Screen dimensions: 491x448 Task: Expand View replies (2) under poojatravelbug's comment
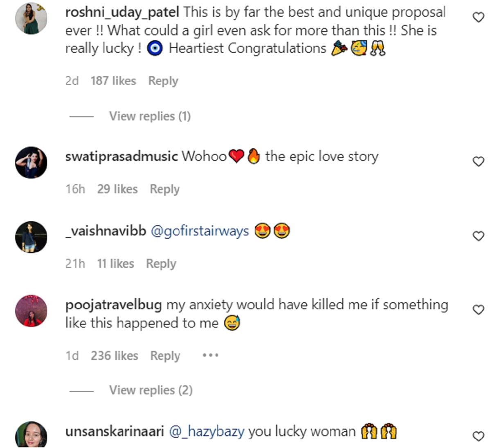pos(151,390)
